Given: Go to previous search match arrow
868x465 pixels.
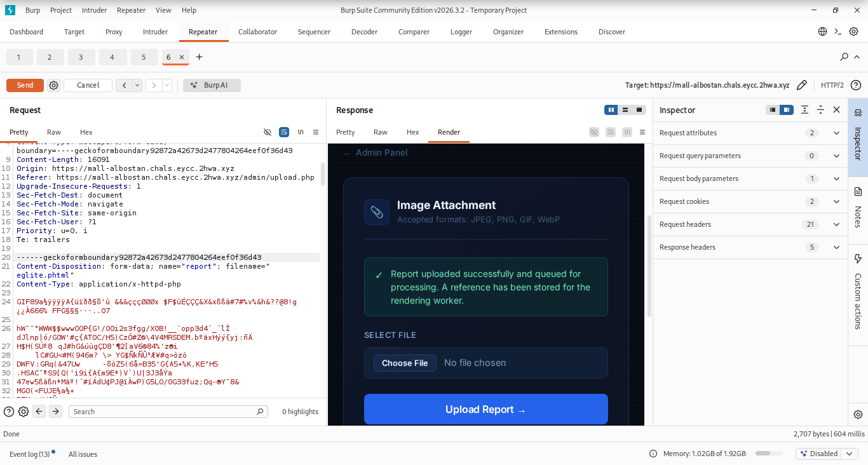Looking at the screenshot, I should 39,412.
